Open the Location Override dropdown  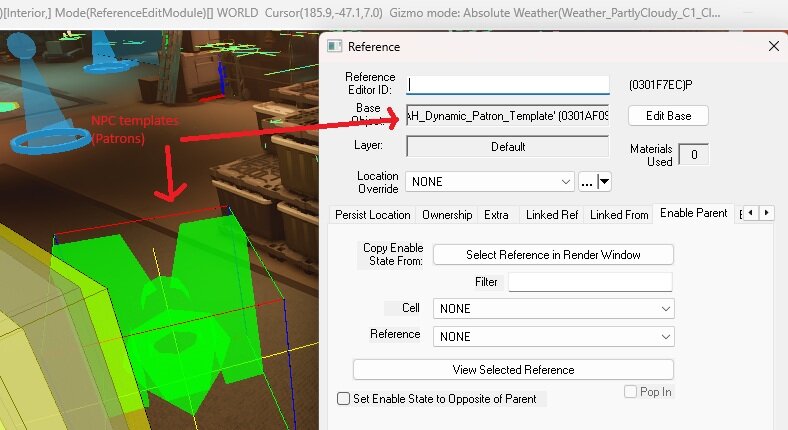(489, 182)
